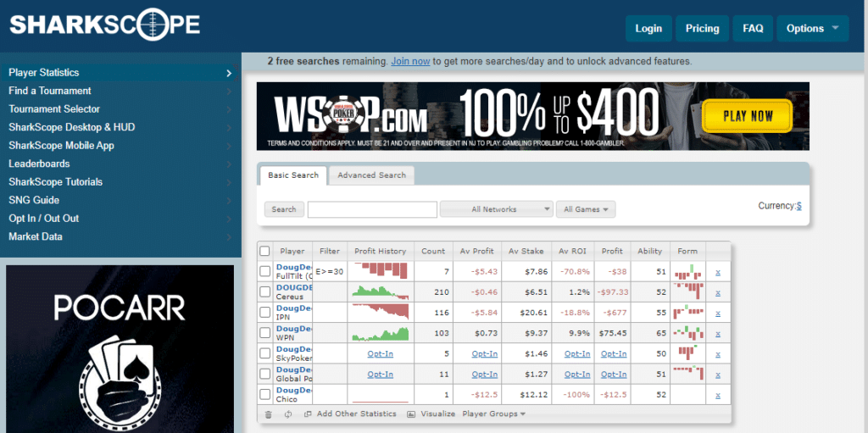Open the FullTilt profit history chart
868x433 pixels.
pyautogui.click(x=381, y=271)
